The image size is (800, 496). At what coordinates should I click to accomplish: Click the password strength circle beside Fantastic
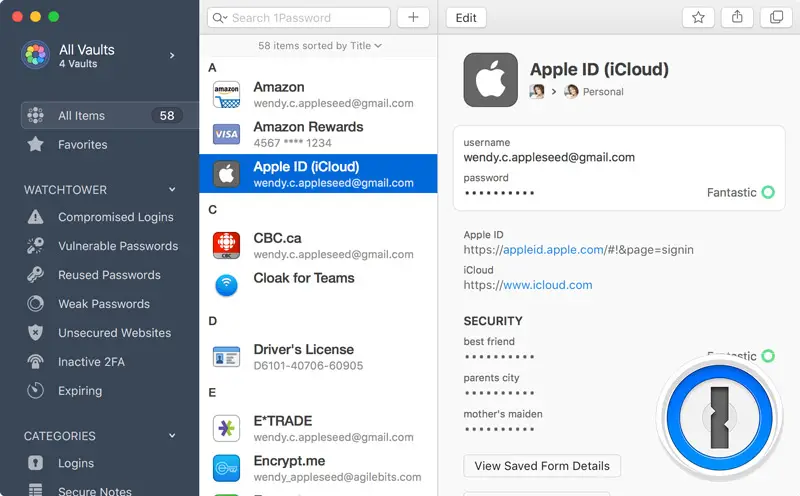(768, 192)
